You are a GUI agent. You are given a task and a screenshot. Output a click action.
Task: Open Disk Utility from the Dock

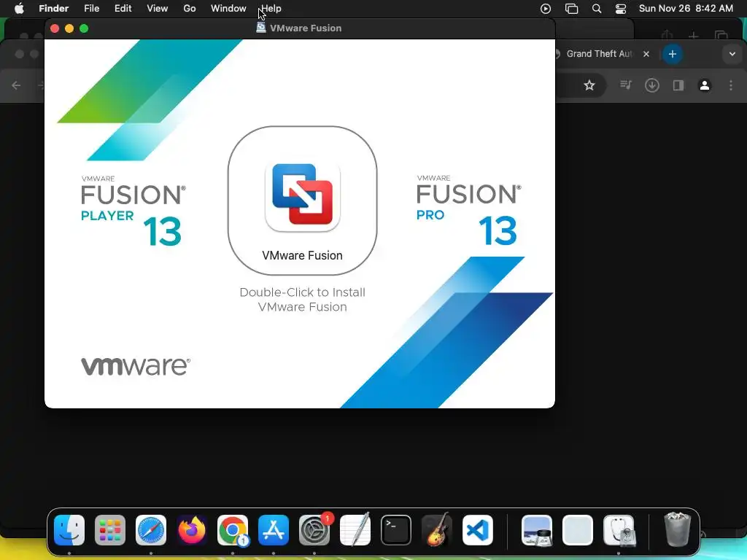(619, 530)
